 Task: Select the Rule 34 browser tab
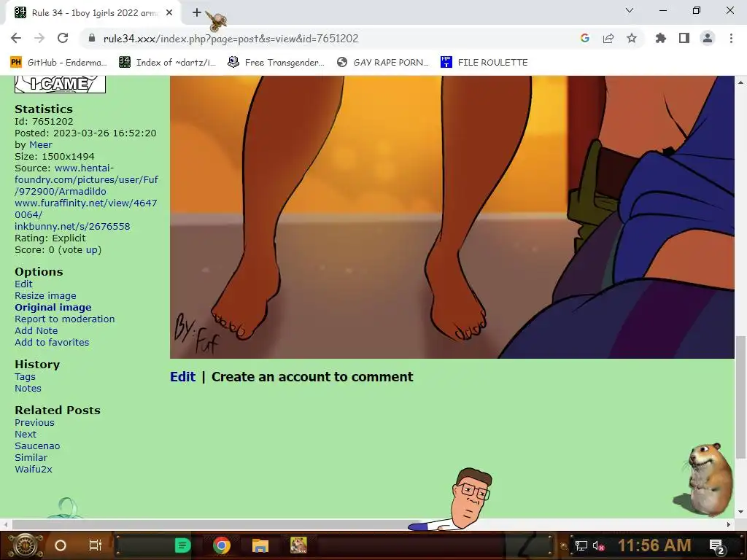coord(93,13)
